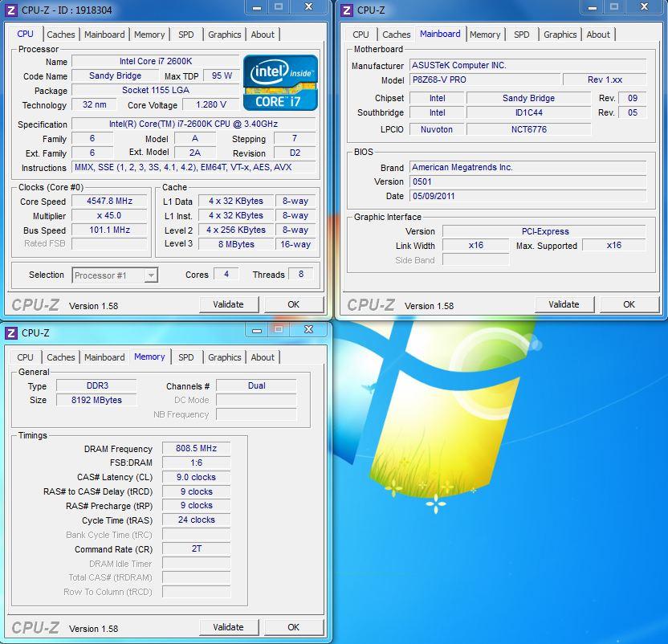Switch to CPU tab in the Mainboard window
This screenshot has height=644, width=668.
pos(360,35)
